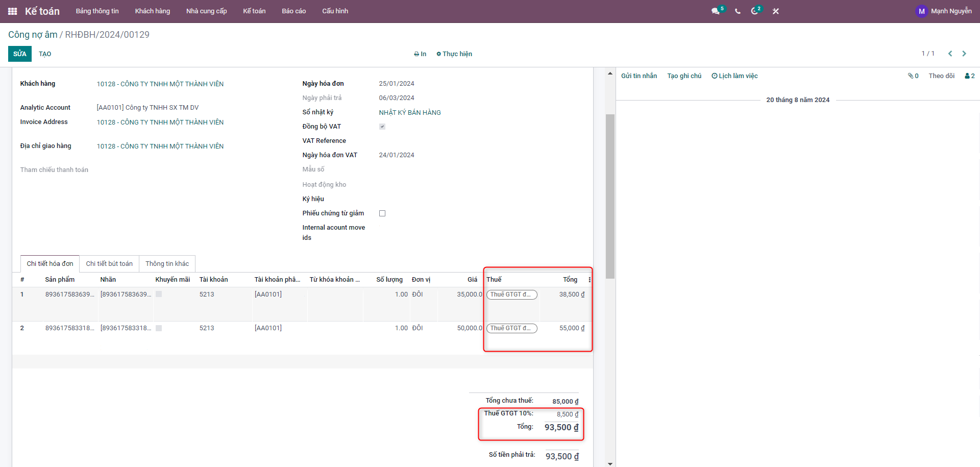Go to previous record arrow
This screenshot has height=467, width=980.
click(950, 54)
